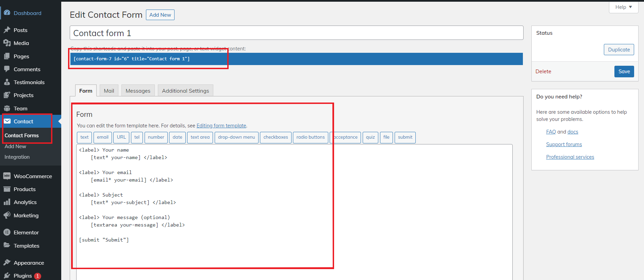This screenshot has height=280, width=644.
Task: Click the Duplicate button
Action: (619, 50)
